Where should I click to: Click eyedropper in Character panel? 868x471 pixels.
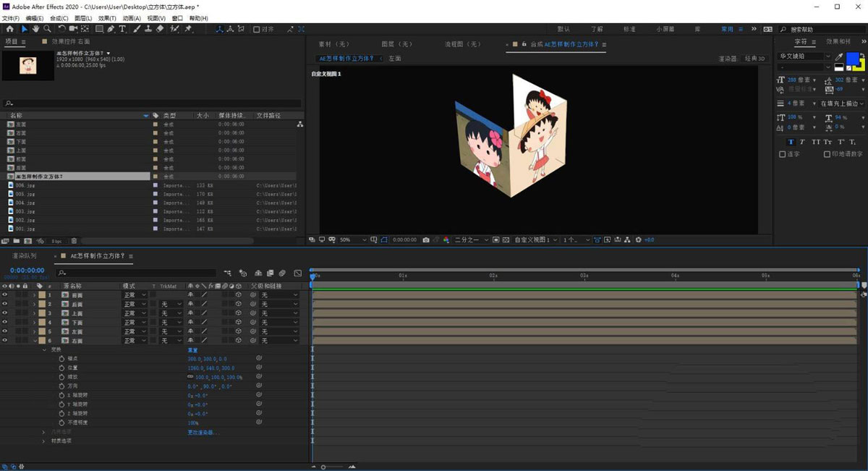(x=839, y=56)
